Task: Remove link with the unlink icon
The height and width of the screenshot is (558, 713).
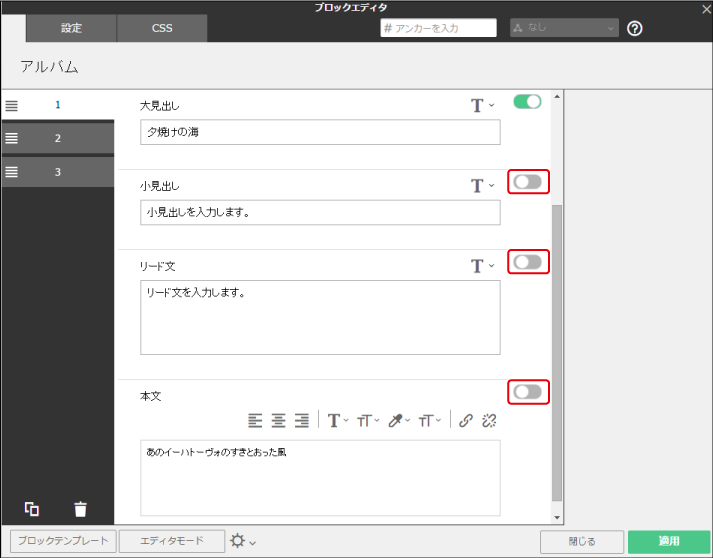Action: coord(489,420)
